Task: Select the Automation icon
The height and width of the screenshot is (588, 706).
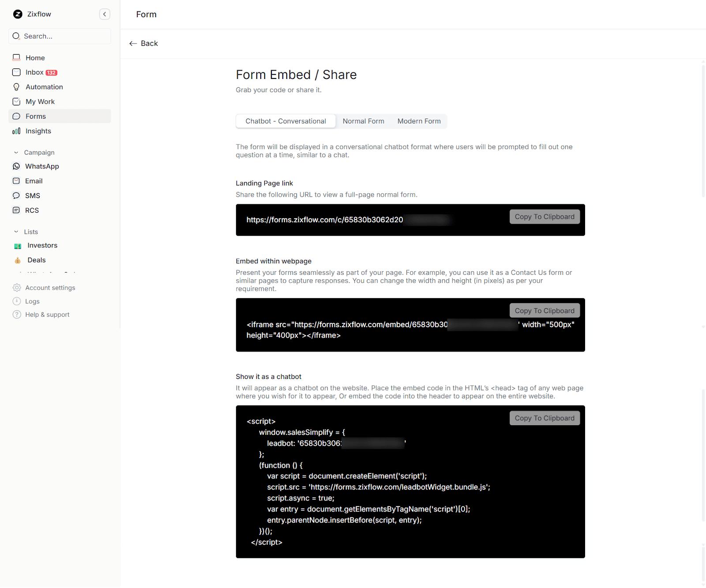Action: 16,86
